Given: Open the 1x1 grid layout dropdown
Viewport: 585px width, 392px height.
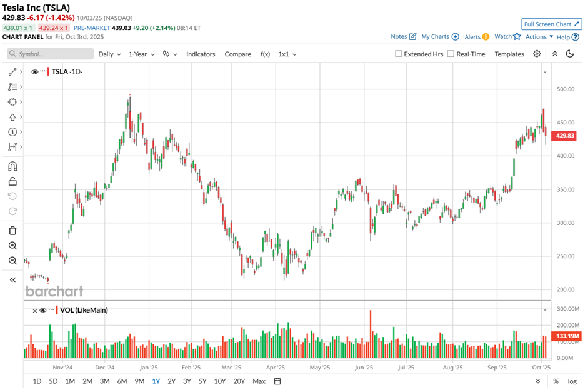Looking at the screenshot, I should (x=287, y=54).
